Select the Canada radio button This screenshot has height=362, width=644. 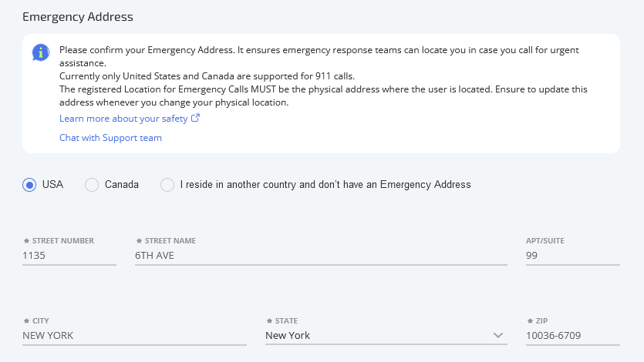click(92, 185)
